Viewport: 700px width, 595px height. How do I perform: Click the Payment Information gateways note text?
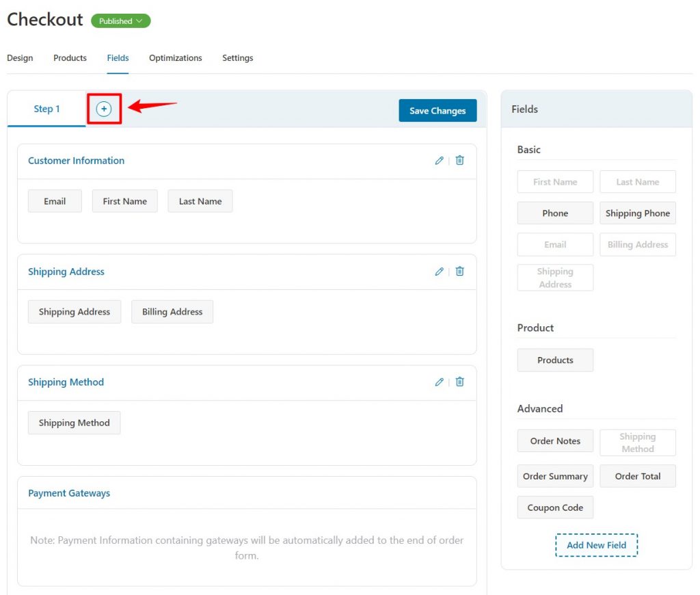[x=247, y=548]
